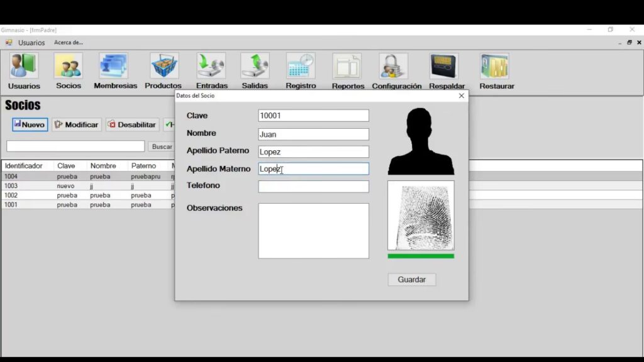Click the Modificar button
This screenshot has height=362, width=644.
click(x=77, y=124)
